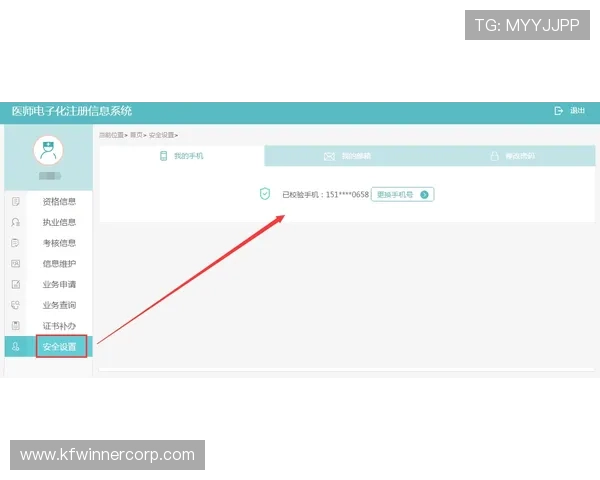Select 资格信息 from the sidebar
Viewport: 600px width, 480px height.
coord(59,201)
